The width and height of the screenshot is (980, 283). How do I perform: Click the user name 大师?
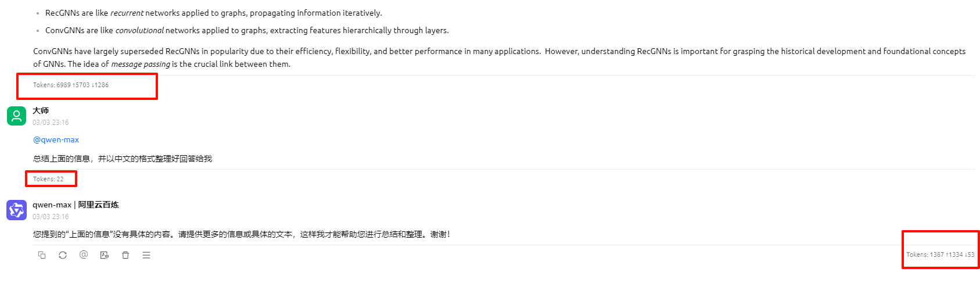coord(41,110)
